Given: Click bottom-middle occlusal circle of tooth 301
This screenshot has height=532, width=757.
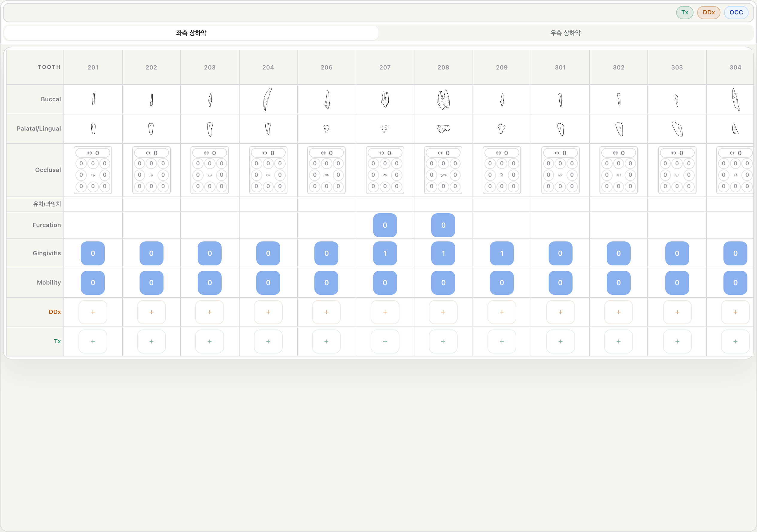Looking at the screenshot, I should pyautogui.click(x=560, y=186).
